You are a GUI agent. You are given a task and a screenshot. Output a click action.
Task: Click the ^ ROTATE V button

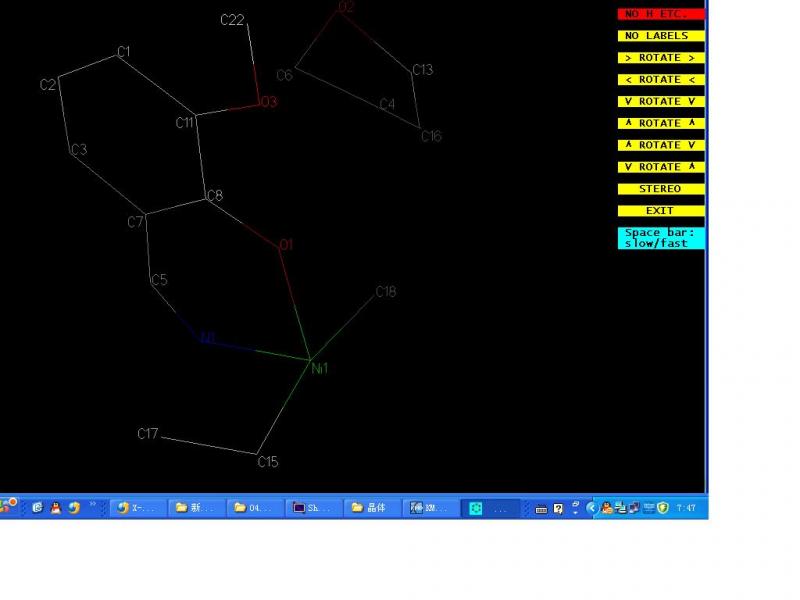(x=661, y=145)
